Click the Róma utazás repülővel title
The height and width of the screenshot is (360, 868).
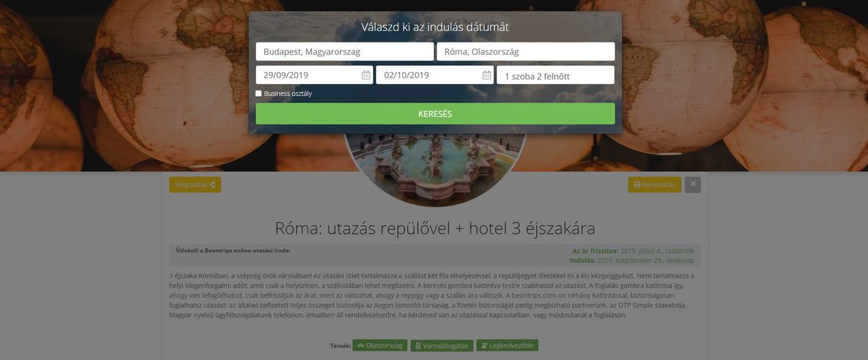click(435, 228)
